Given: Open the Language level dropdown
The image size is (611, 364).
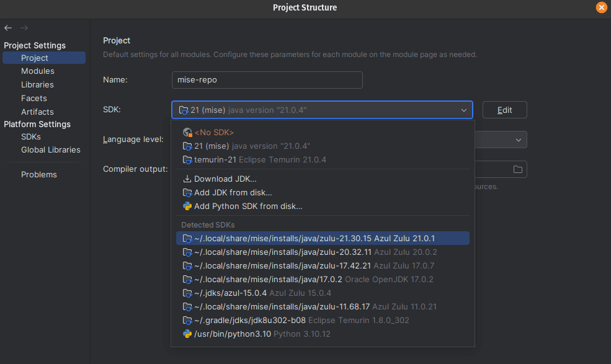Looking at the screenshot, I should [518, 140].
